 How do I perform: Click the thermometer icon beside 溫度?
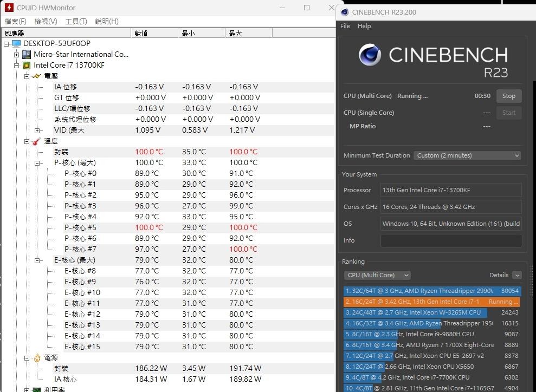[x=38, y=141]
